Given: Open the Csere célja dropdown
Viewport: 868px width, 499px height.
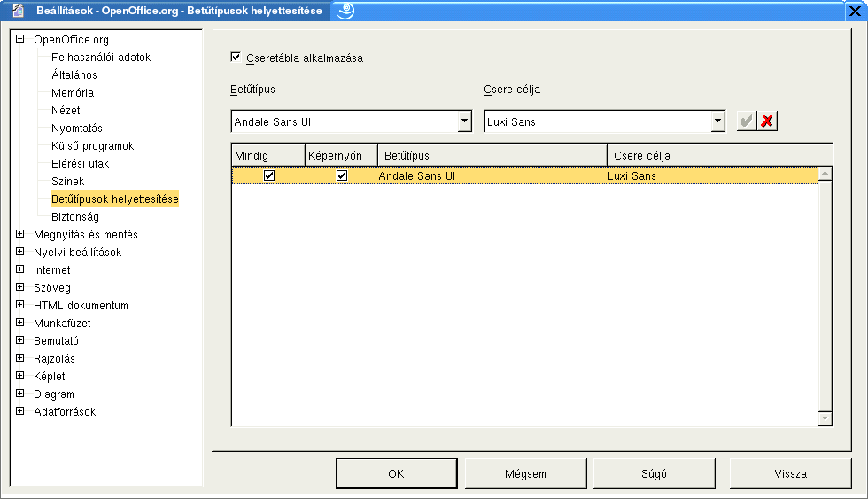Looking at the screenshot, I should (x=717, y=121).
